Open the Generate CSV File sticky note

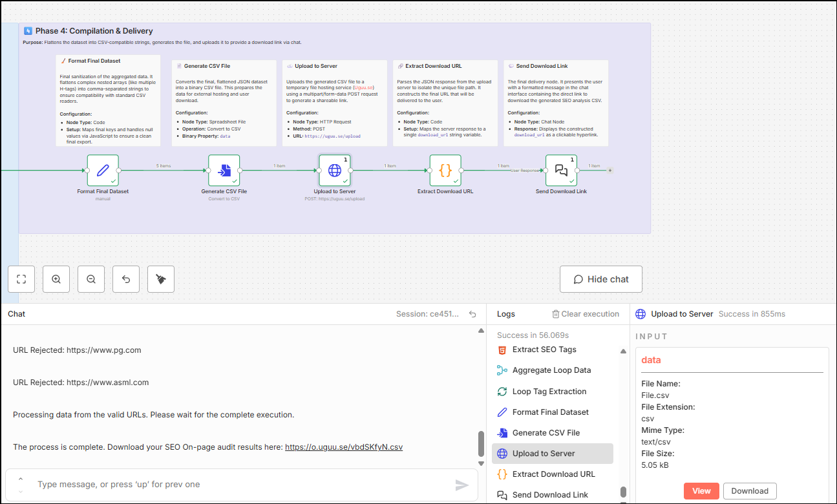point(224,103)
